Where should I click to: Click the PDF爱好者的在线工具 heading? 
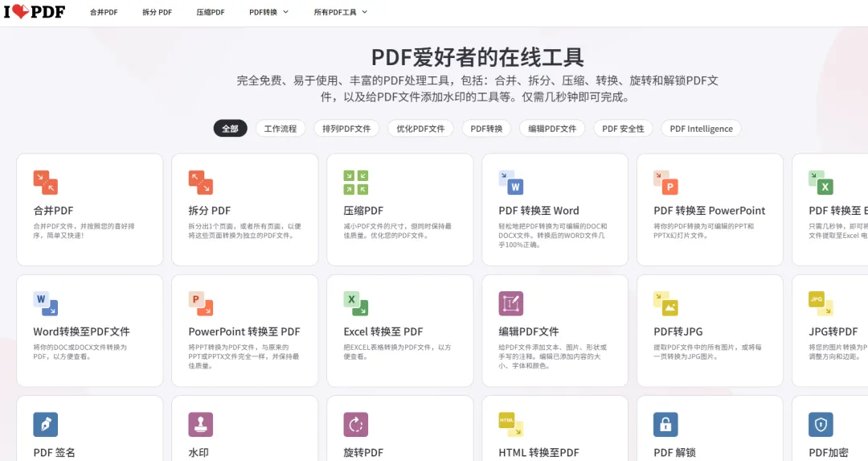pos(477,58)
